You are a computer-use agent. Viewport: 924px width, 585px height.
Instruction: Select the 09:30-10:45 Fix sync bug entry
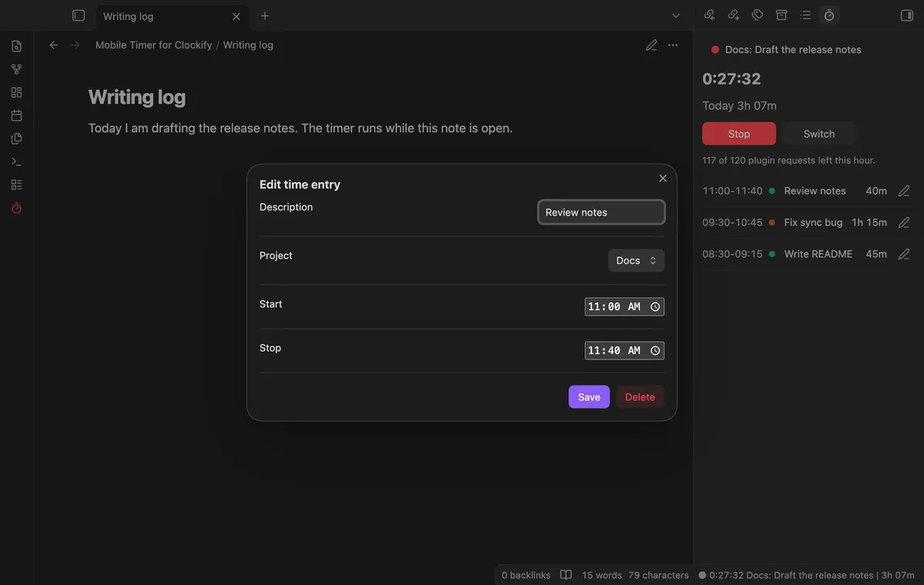807,222
